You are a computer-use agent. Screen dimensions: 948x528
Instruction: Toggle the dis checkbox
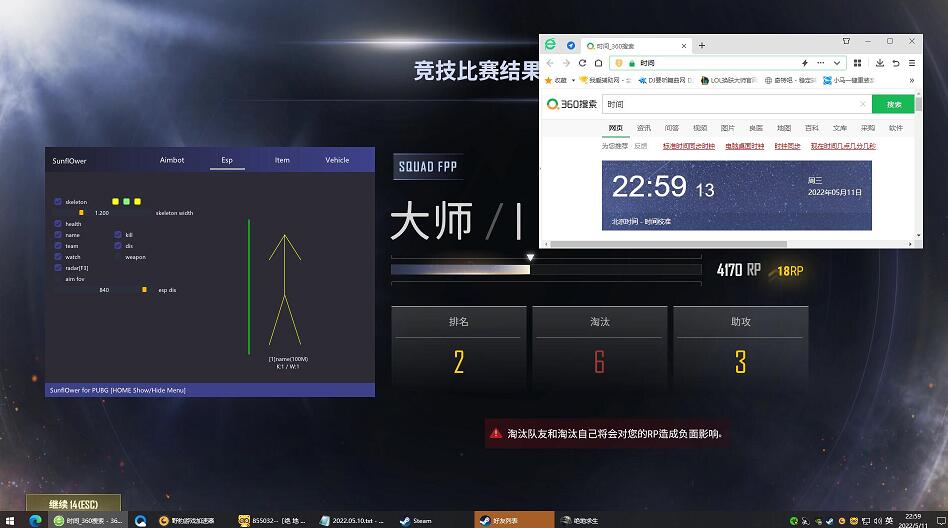point(118,246)
